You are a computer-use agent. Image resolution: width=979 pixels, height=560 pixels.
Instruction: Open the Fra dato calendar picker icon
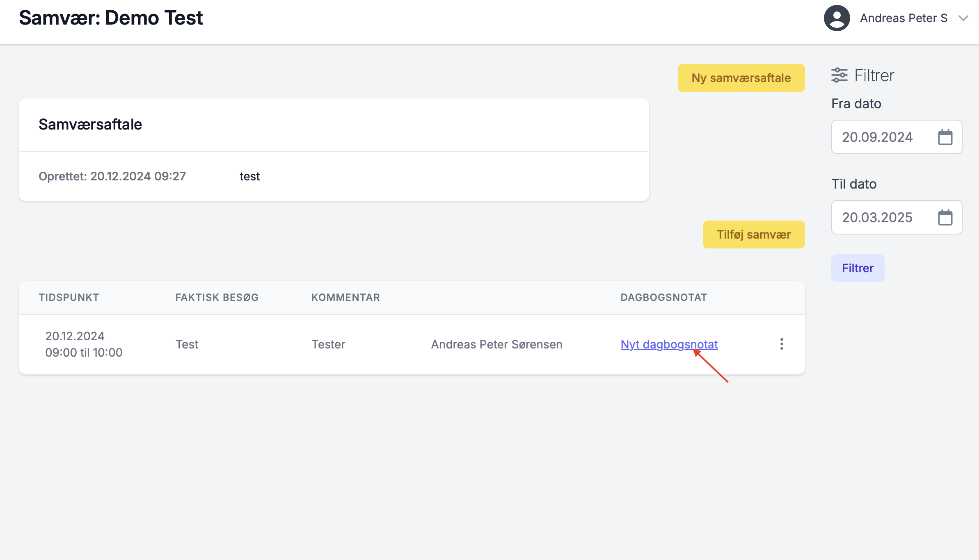click(x=945, y=137)
